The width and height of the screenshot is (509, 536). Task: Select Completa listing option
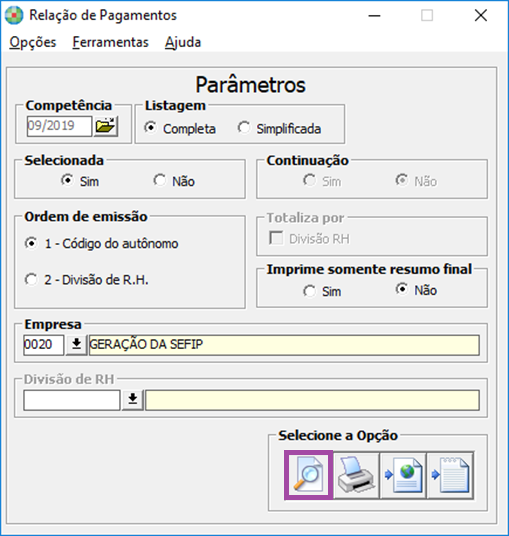pyautogui.click(x=180, y=129)
